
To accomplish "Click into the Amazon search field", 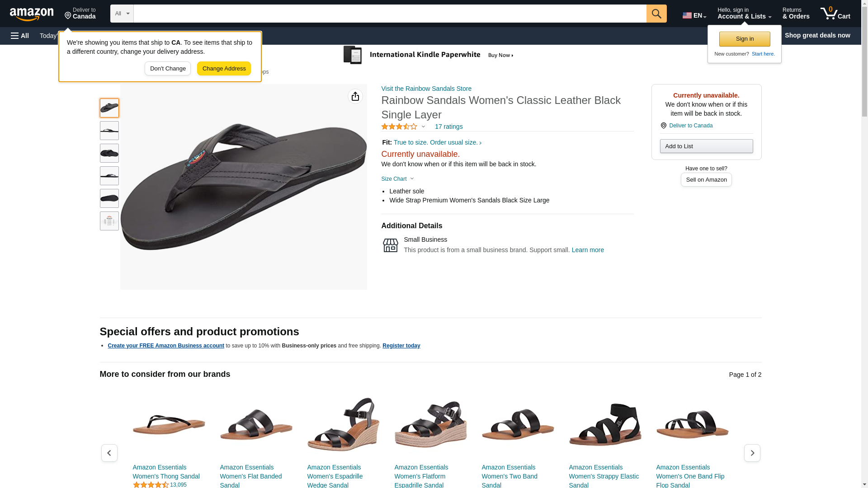I will click(390, 14).
